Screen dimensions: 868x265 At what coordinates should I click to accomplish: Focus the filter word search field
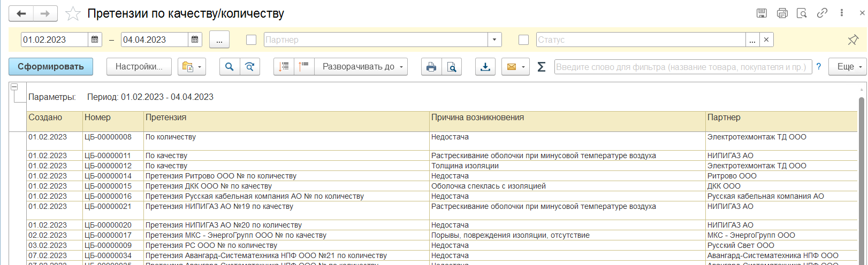pyautogui.click(x=683, y=67)
